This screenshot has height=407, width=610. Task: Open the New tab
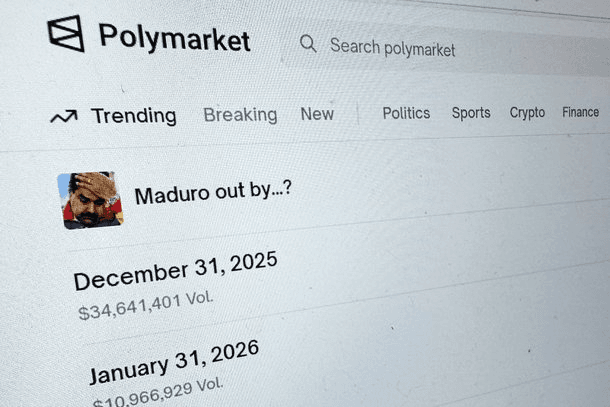pyautogui.click(x=317, y=114)
